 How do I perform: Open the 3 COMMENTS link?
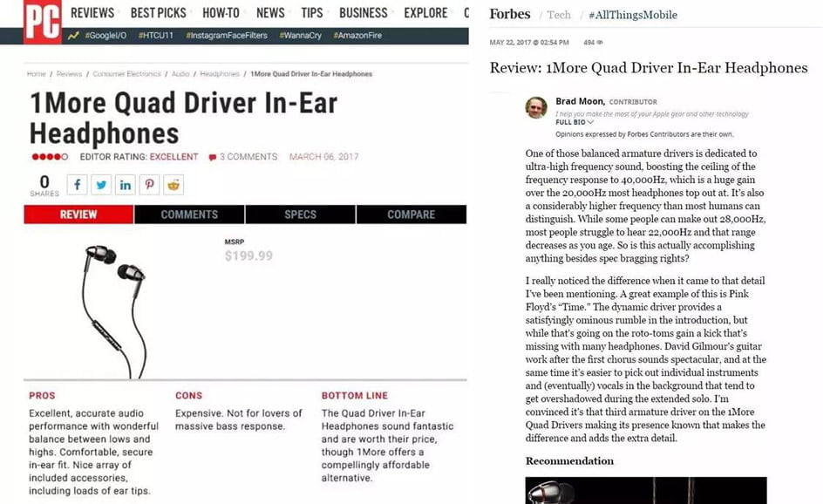(243, 157)
